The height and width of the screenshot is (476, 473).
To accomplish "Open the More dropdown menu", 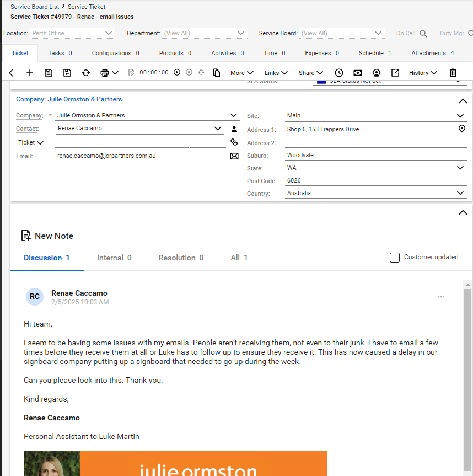I will (x=242, y=73).
